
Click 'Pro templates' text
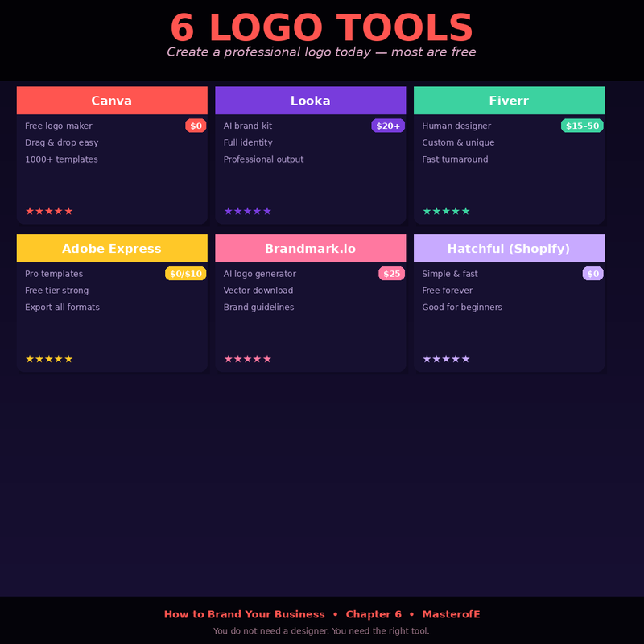(54, 274)
